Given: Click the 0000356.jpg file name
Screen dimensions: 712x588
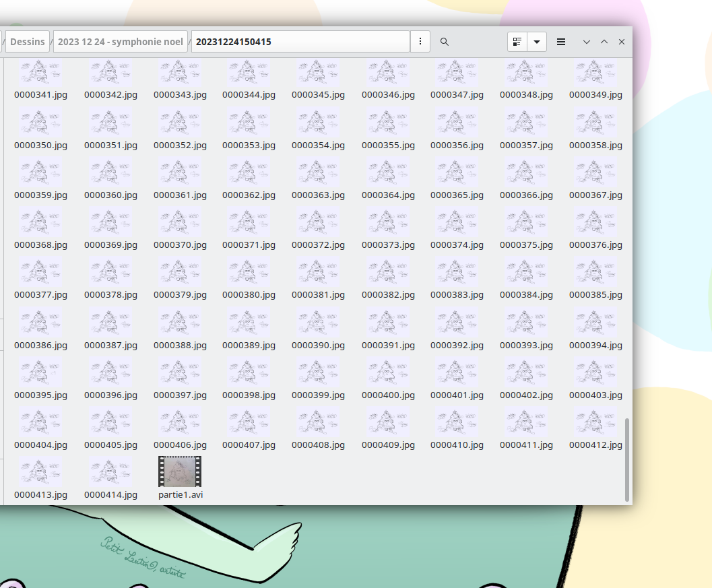Looking at the screenshot, I should tap(457, 145).
